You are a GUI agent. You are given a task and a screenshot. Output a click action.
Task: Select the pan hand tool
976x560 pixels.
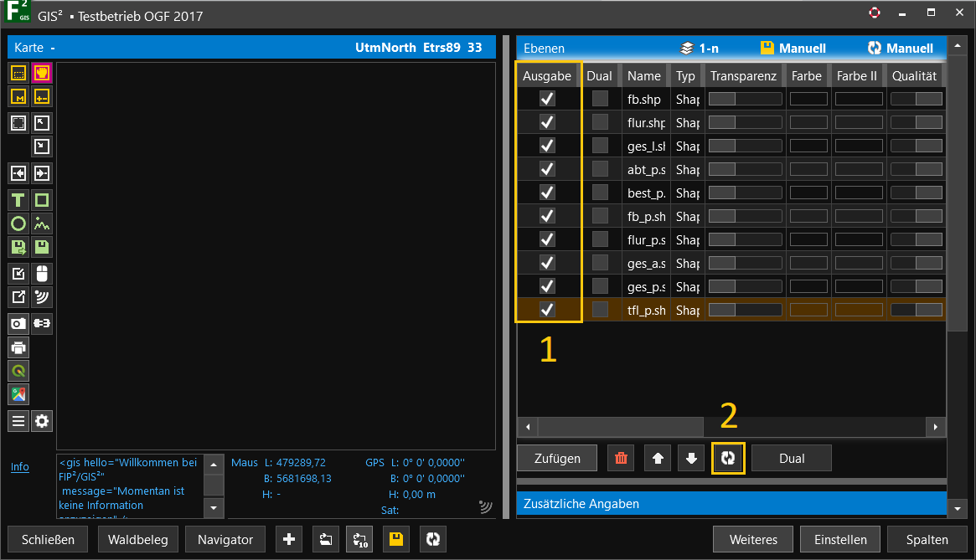(x=42, y=73)
